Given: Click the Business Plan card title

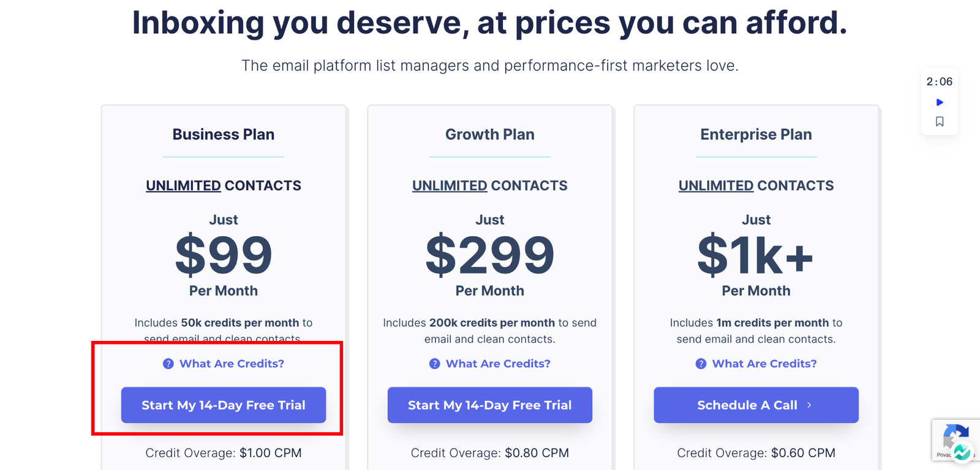Looking at the screenshot, I should pyautogui.click(x=224, y=135).
